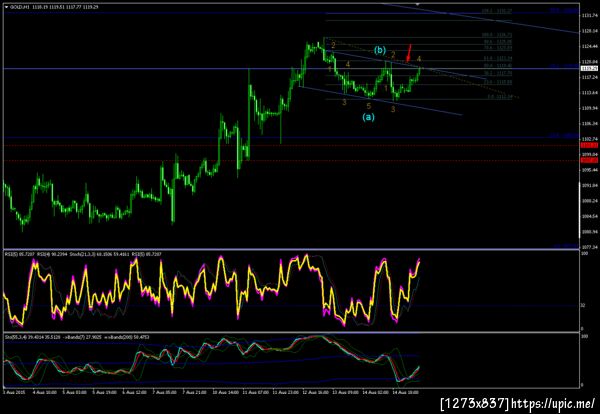This screenshot has width=600, height=414.
Task: Select the Fibonacci 100.0 level label
Action: coord(497,35)
